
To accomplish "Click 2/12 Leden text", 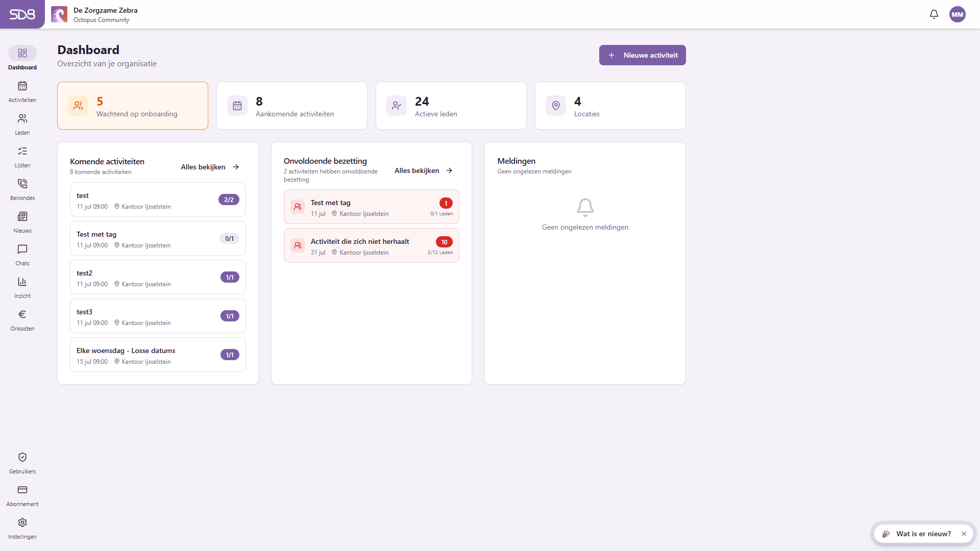I will click(440, 253).
